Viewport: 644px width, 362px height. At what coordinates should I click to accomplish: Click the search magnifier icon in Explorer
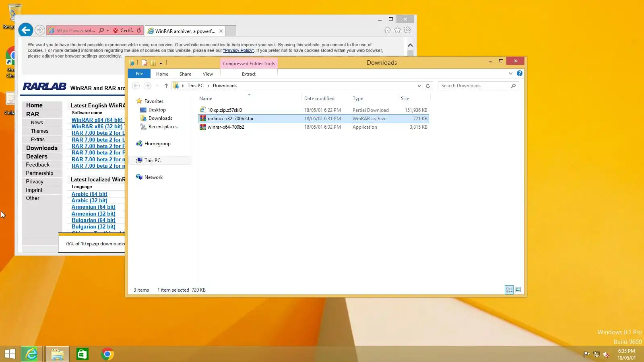513,86
